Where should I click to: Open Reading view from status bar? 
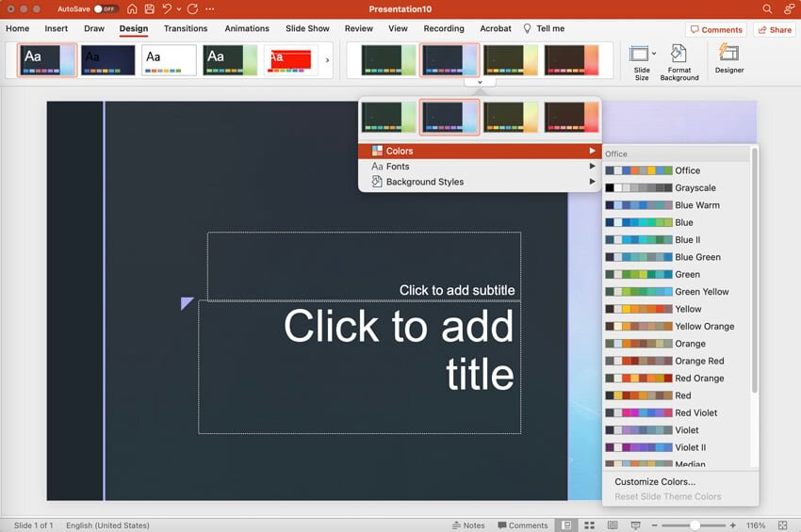click(x=613, y=524)
